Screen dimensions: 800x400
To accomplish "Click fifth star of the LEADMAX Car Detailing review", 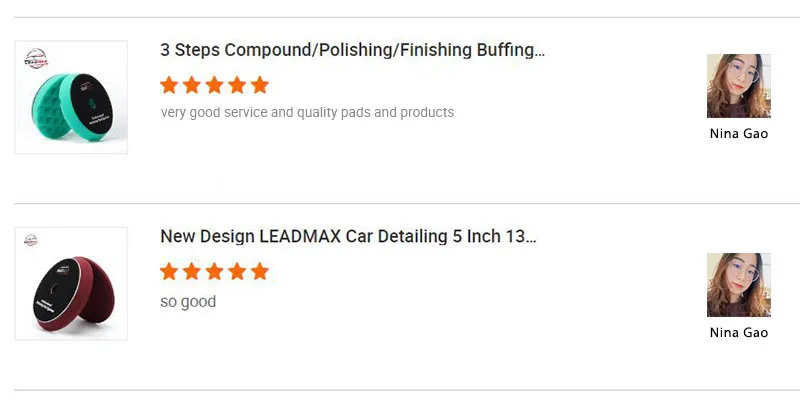I will tap(260, 271).
